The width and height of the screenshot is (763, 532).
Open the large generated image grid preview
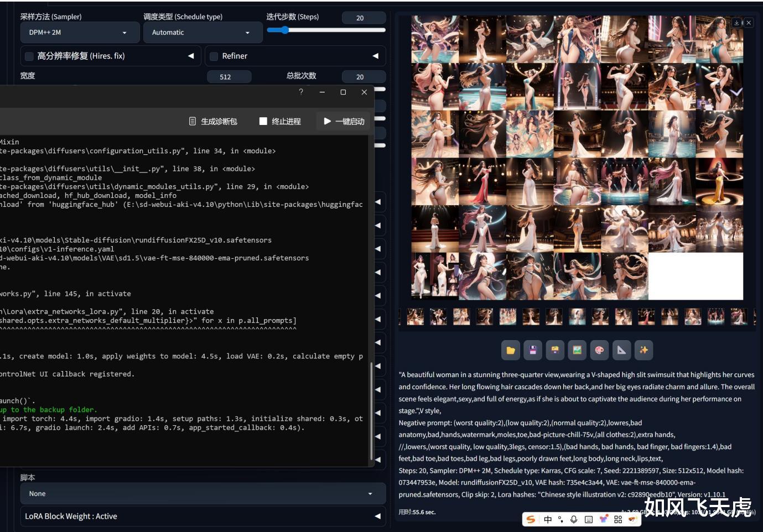point(577,158)
